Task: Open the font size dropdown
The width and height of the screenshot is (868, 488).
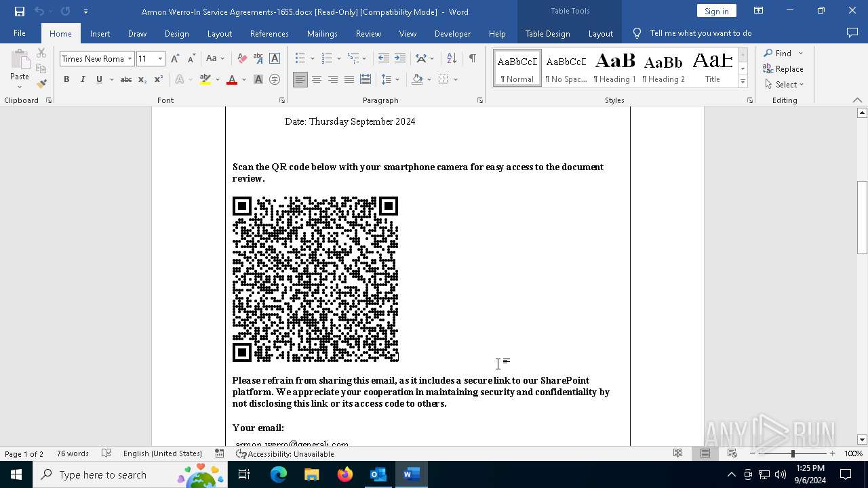Action: point(160,59)
